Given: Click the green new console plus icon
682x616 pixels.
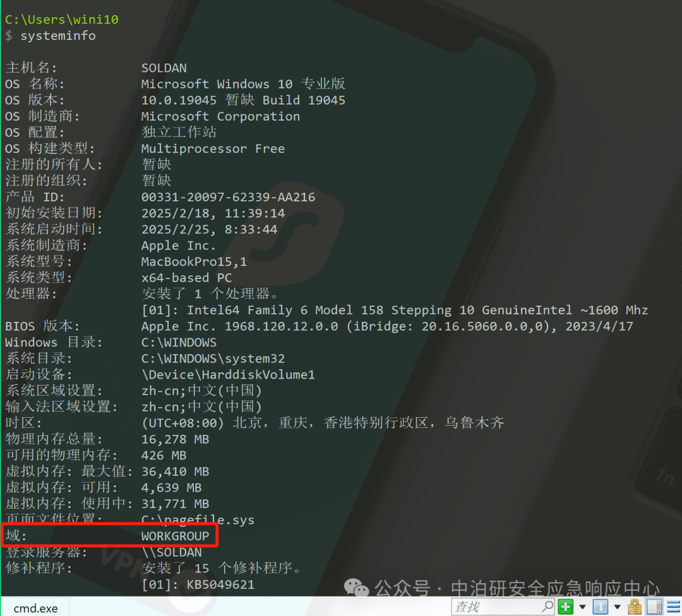Looking at the screenshot, I should pyautogui.click(x=565, y=607).
